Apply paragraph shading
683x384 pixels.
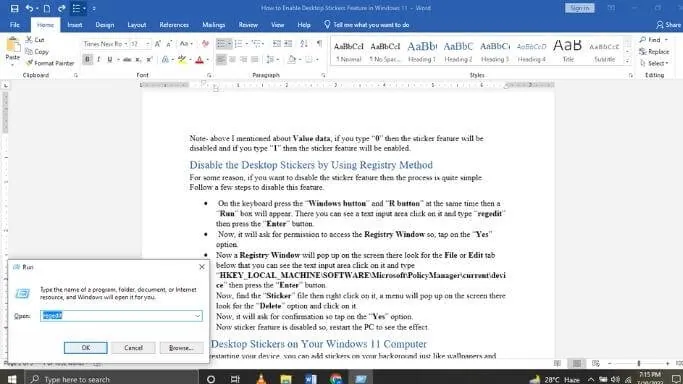tap(291, 59)
